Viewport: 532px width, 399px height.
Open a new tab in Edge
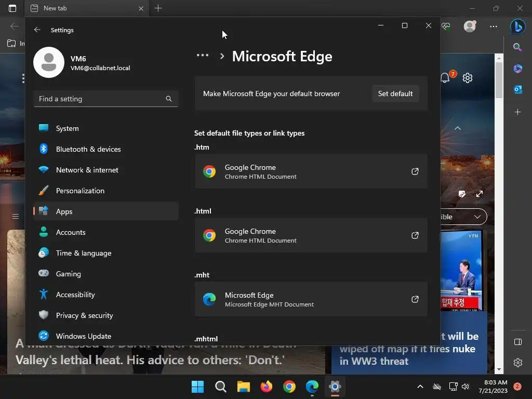tap(158, 8)
